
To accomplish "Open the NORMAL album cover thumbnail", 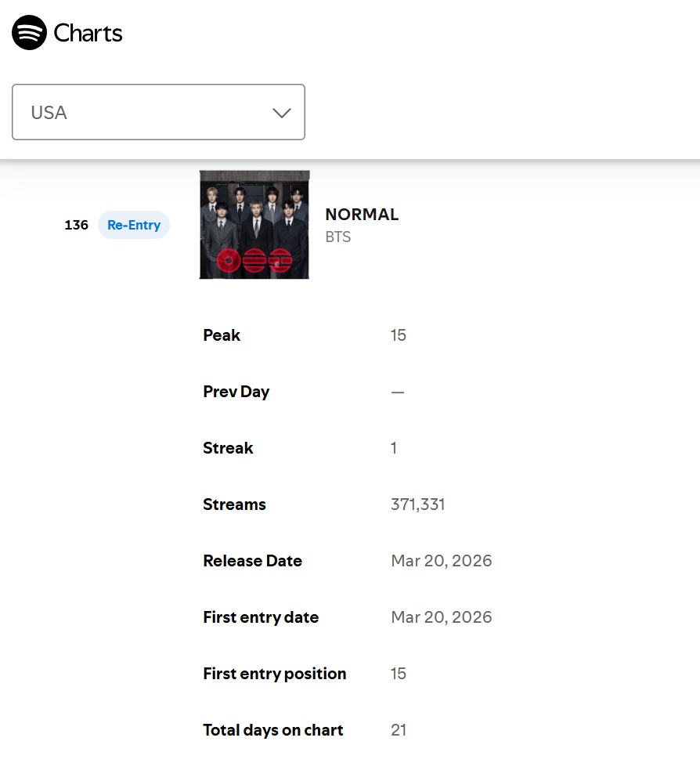I will point(254,224).
